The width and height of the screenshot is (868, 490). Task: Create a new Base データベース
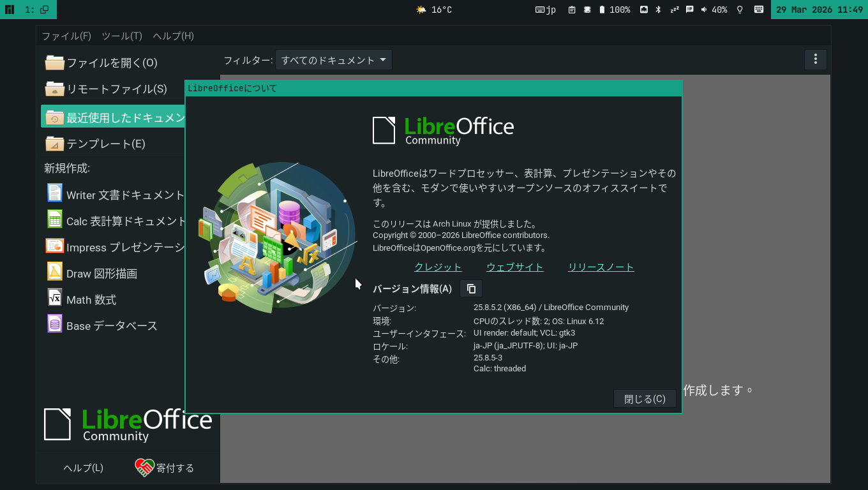[x=113, y=325]
